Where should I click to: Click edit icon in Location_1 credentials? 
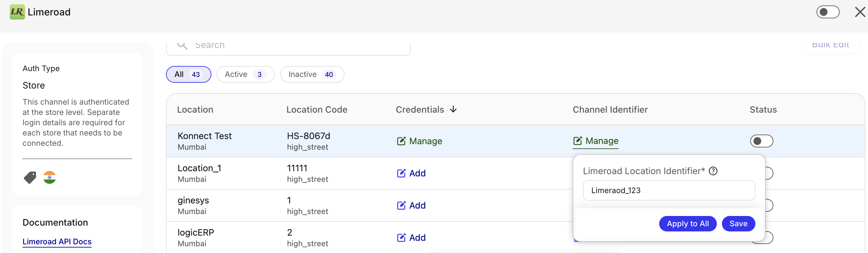pyautogui.click(x=401, y=173)
